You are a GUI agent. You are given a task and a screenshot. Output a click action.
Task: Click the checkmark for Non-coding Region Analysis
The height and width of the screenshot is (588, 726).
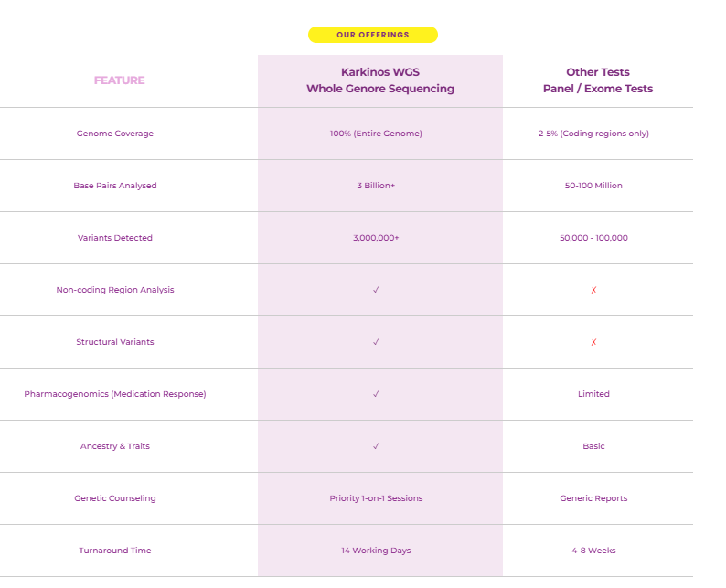pyautogui.click(x=376, y=290)
